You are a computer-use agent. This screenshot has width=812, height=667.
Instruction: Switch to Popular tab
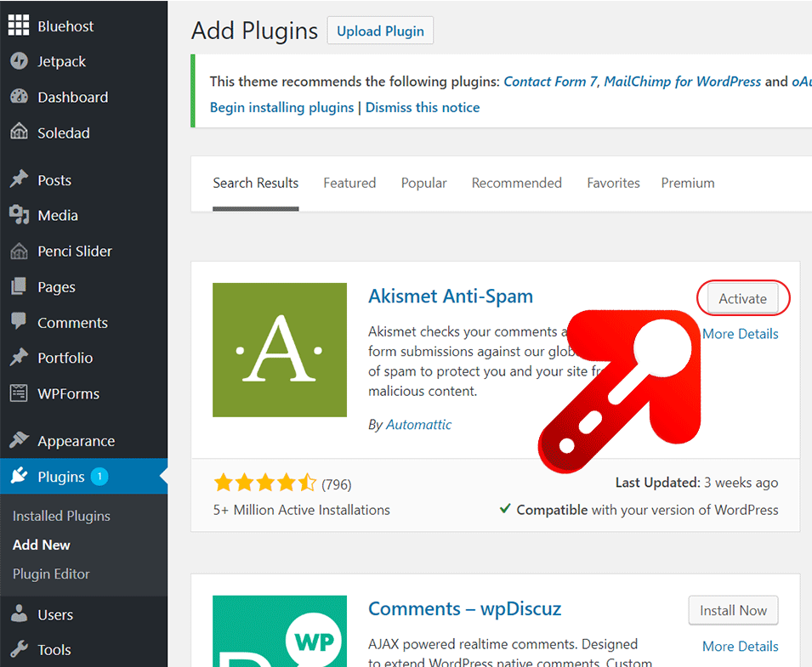(423, 184)
